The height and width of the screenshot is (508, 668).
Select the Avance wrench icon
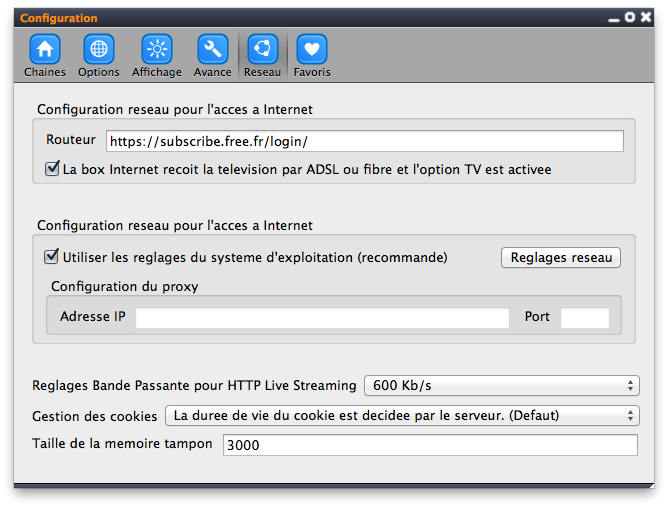click(213, 49)
